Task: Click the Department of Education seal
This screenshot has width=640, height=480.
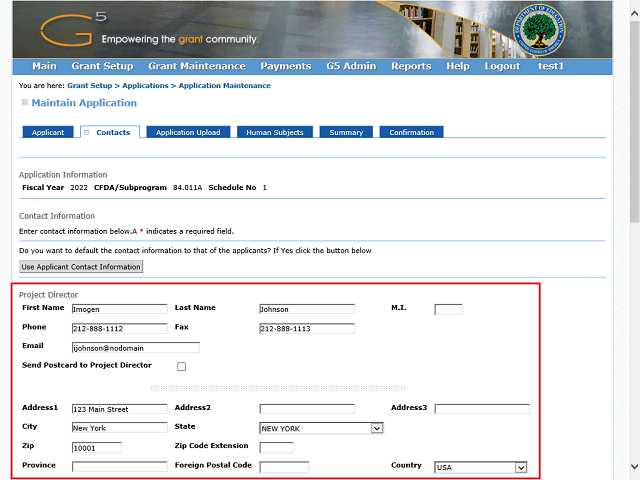Action: point(539,30)
